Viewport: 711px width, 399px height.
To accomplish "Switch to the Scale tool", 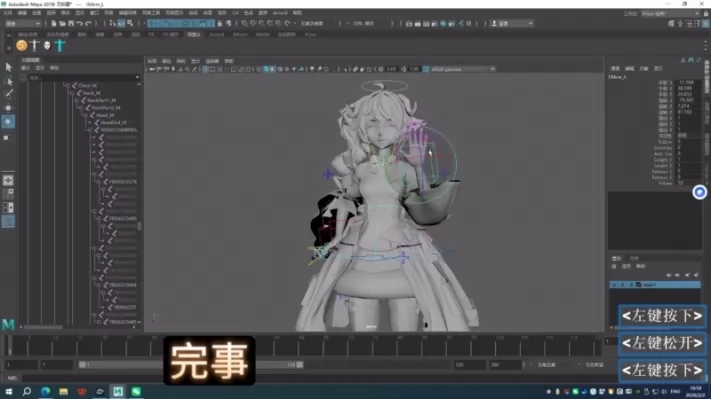I will [x=7, y=137].
